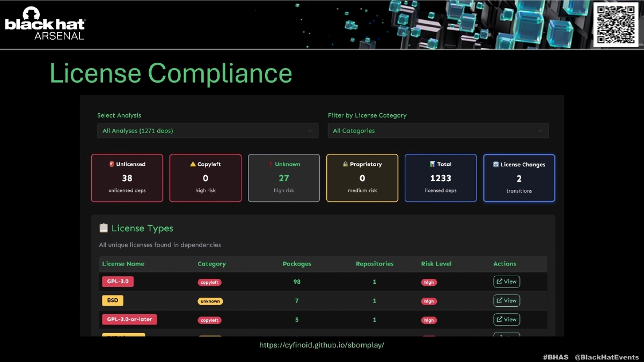Open the Select Analysis dropdown

click(x=207, y=131)
